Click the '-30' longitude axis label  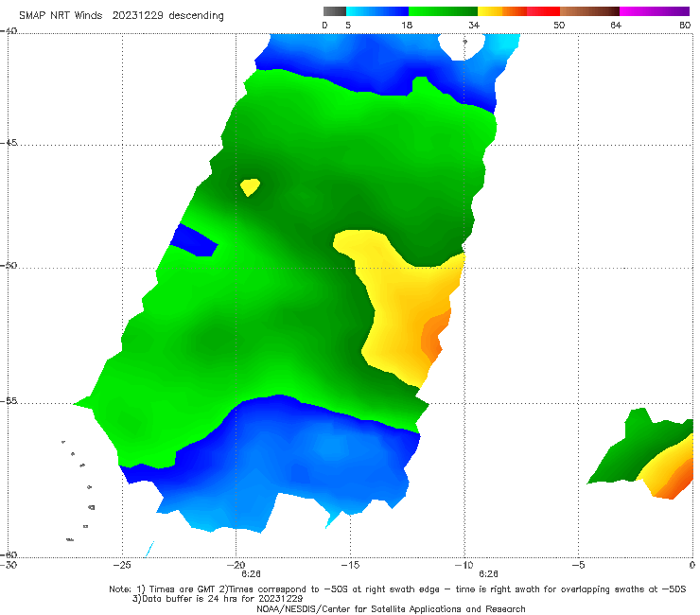(x=9, y=565)
